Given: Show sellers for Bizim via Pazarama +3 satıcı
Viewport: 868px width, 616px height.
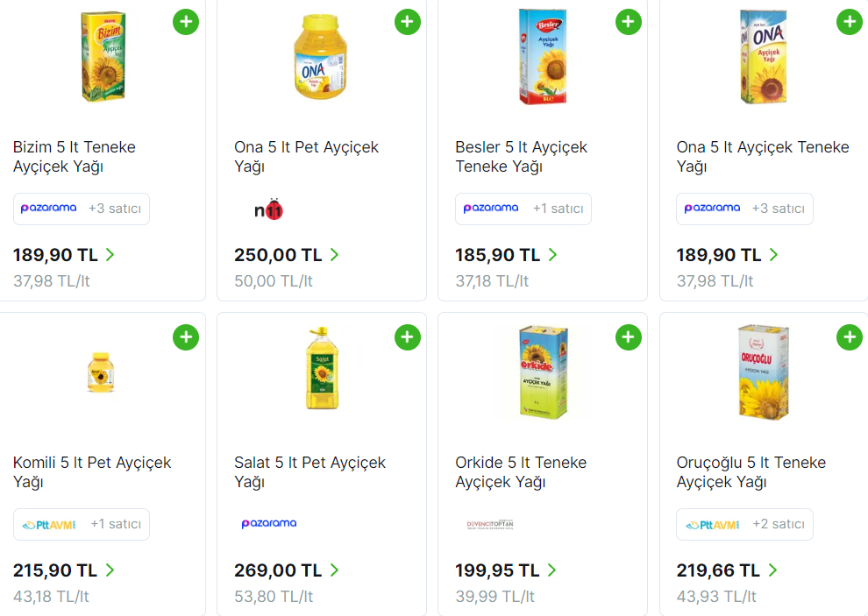Looking at the screenshot, I should pos(82,209).
